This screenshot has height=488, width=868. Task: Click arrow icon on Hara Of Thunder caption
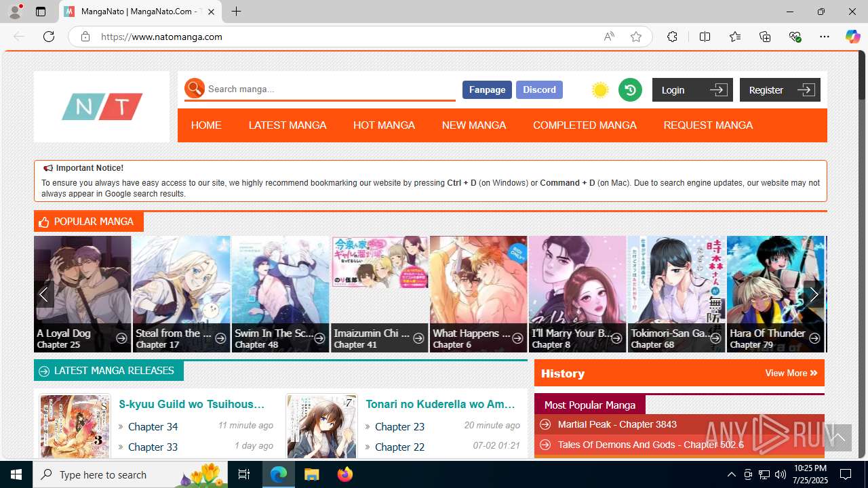click(x=814, y=338)
